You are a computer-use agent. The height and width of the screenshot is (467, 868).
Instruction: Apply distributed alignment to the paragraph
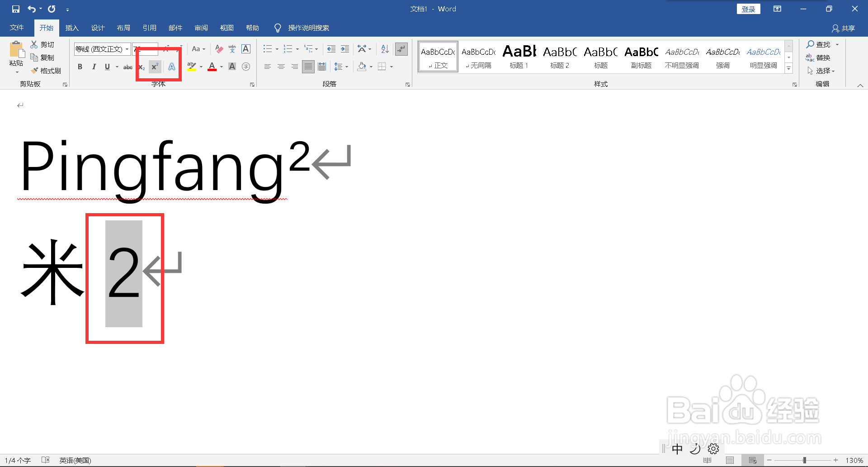tap(322, 67)
